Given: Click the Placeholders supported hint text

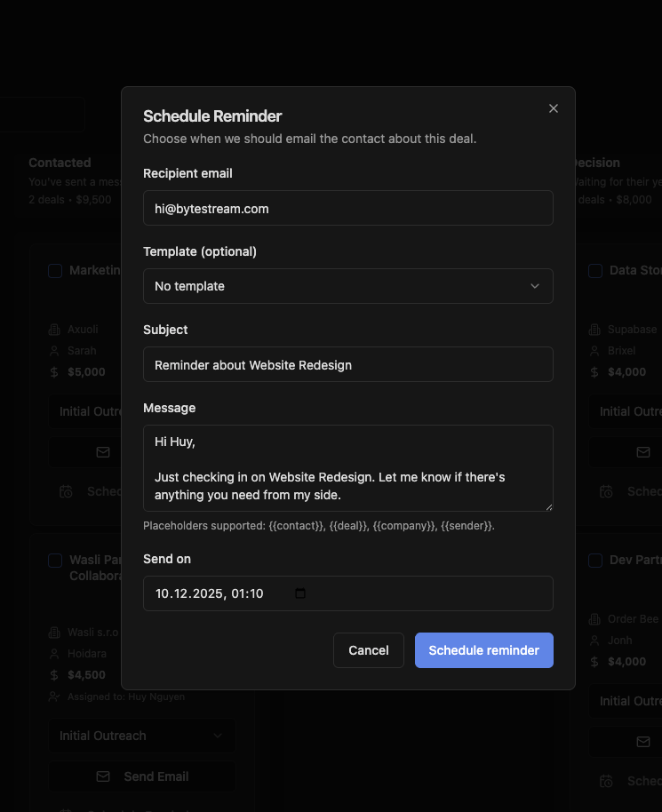Looking at the screenshot, I should coord(319,526).
